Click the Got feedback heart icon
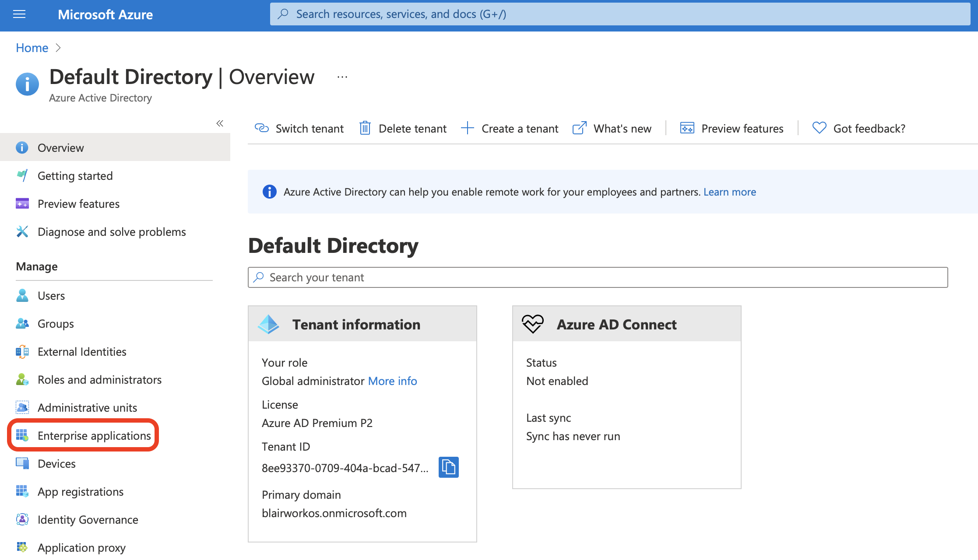This screenshot has height=560, width=978. tap(820, 128)
